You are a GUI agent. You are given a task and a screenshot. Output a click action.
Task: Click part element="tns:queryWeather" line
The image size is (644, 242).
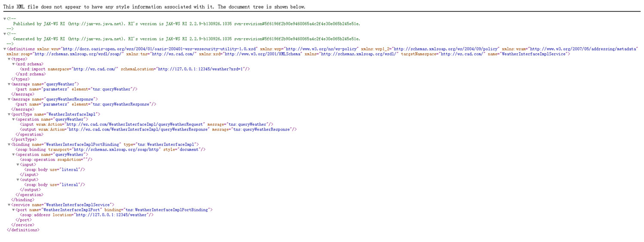[76, 89]
